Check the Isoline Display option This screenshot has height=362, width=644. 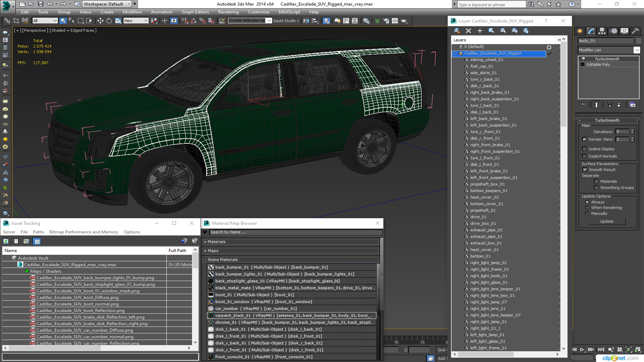pos(584,149)
